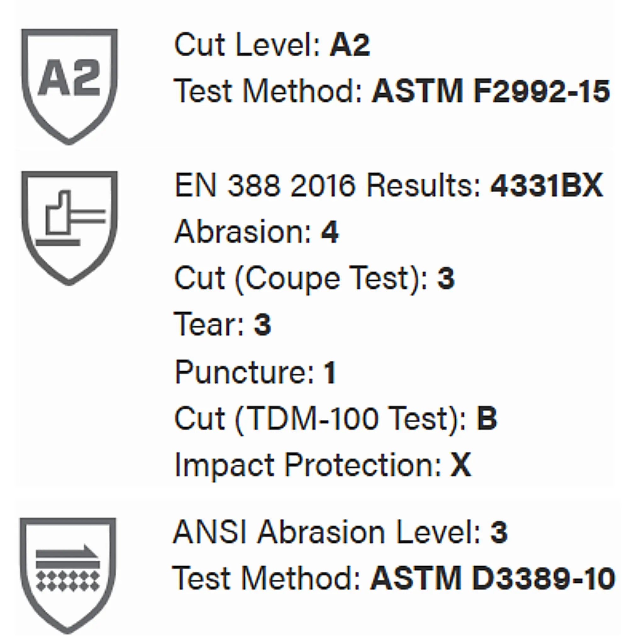Click the 'Puncture: 1' line
Screen dimensions: 644x644
(x=255, y=372)
